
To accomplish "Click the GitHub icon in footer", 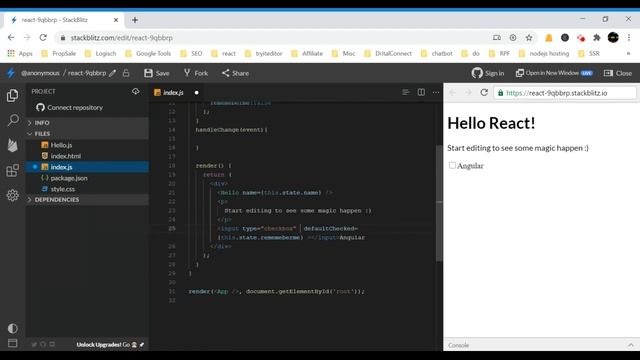I will pos(43,344).
